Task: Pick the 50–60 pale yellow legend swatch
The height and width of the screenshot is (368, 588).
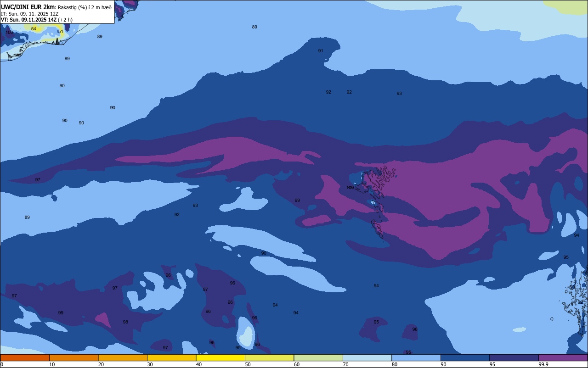Action: (269, 357)
